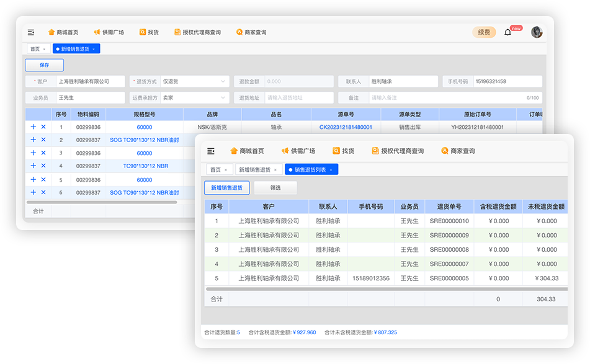Add a row after row 5
This screenshot has width=590, height=364.
point(33,180)
